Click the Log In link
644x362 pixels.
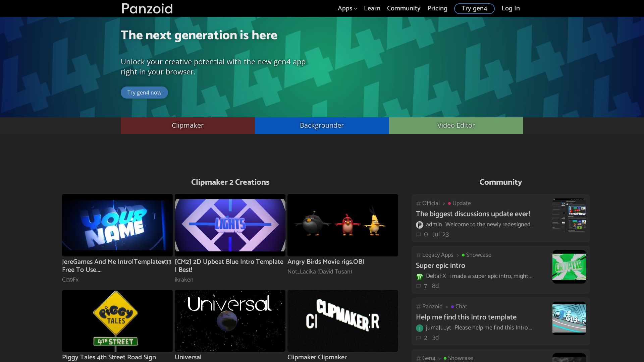510,8
